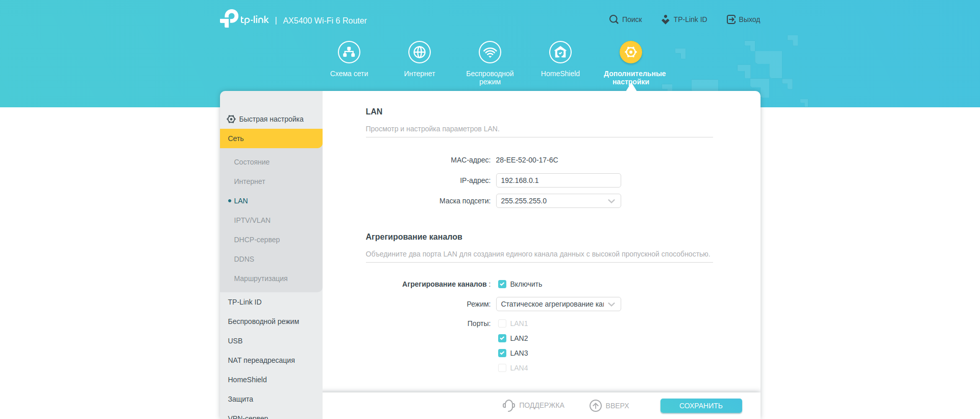Viewport: 980px width, 419px height.
Task: Expand the Беспроводной режим sidebar section
Action: 263,321
